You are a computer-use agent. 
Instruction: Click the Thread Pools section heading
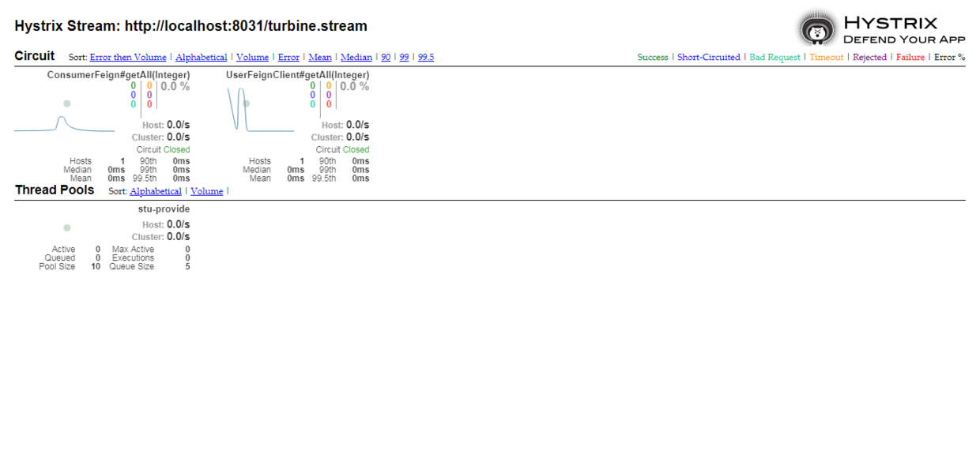pyautogui.click(x=55, y=190)
